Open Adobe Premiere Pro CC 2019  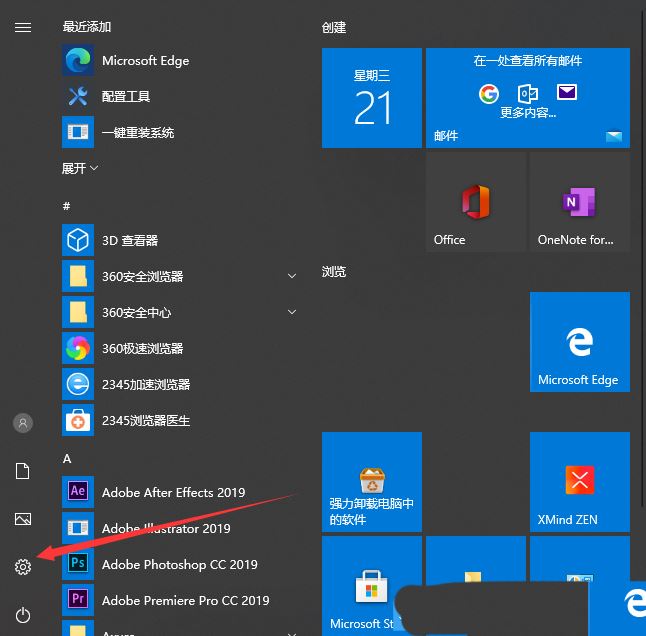185,600
